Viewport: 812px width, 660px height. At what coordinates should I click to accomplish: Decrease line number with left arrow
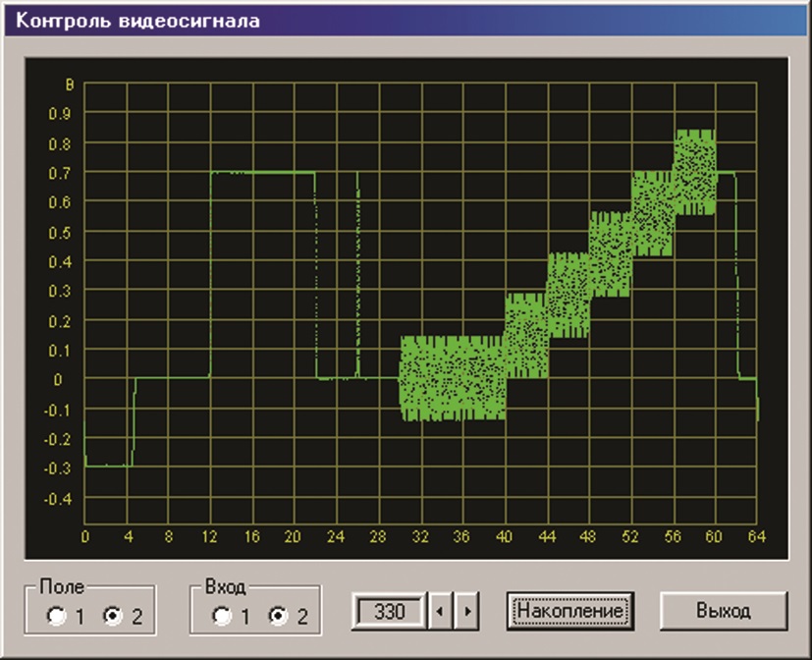coord(440,611)
